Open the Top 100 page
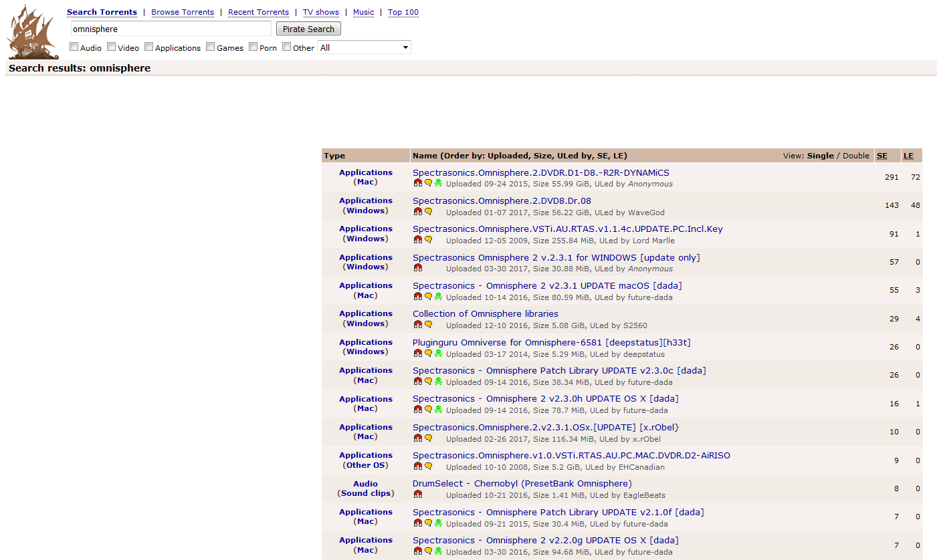Image resolution: width=937 pixels, height=560 pixels. [403, 12]
